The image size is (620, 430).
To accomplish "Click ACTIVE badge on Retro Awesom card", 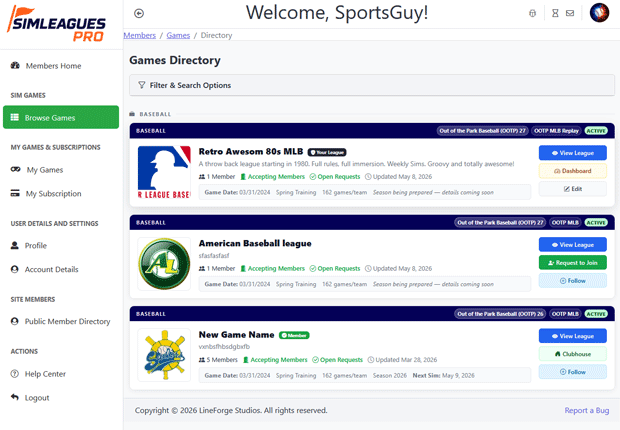I will pos(596,131).
